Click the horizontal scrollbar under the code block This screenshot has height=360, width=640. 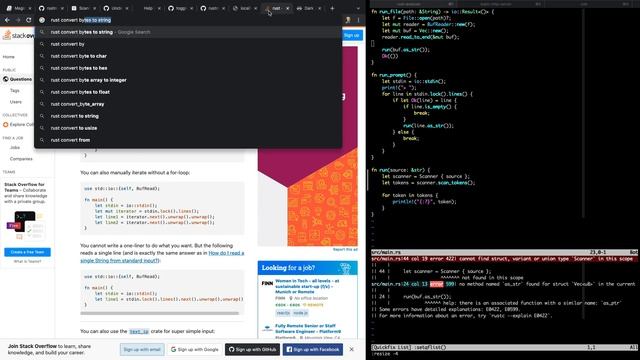160,313
